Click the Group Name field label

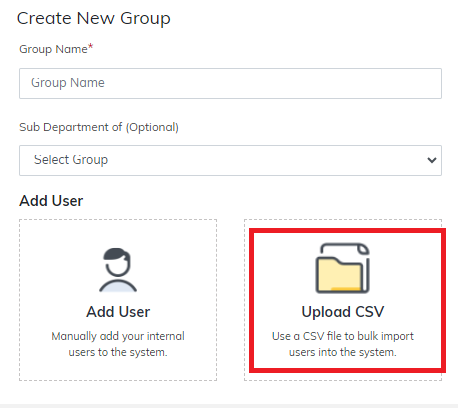53,49
